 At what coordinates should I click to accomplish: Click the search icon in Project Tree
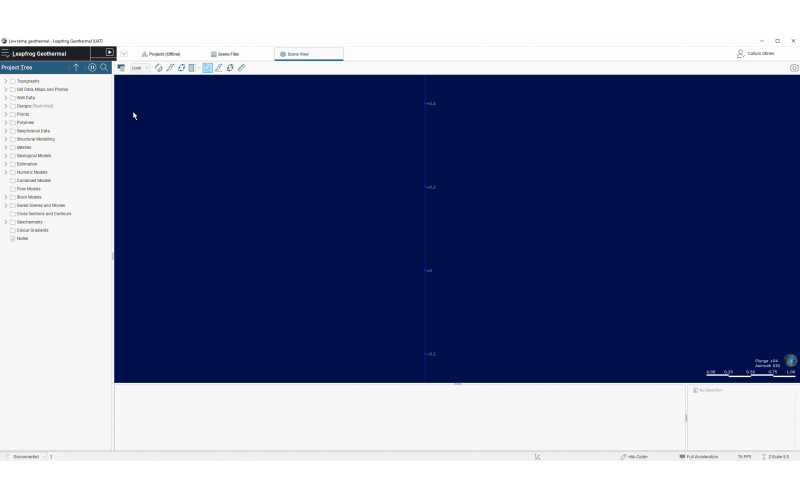click(x=104, y=68)
